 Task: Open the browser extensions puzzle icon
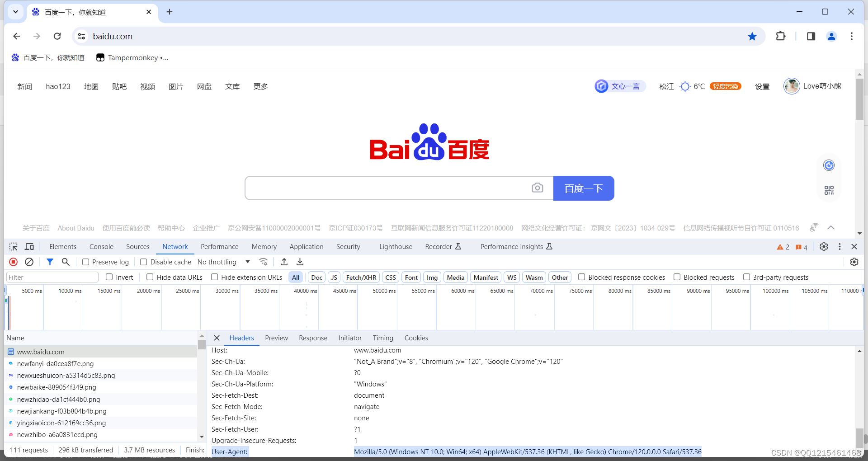click(781, 36)
